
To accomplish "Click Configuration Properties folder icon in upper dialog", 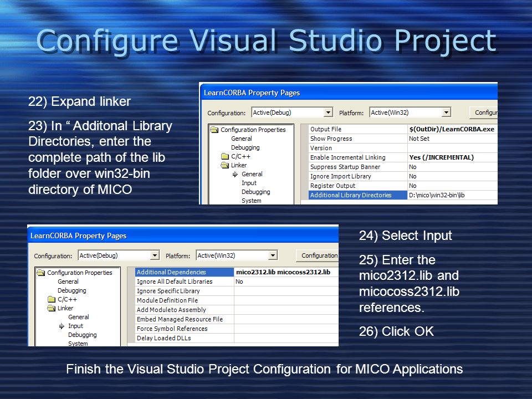I will coord(214,130).
